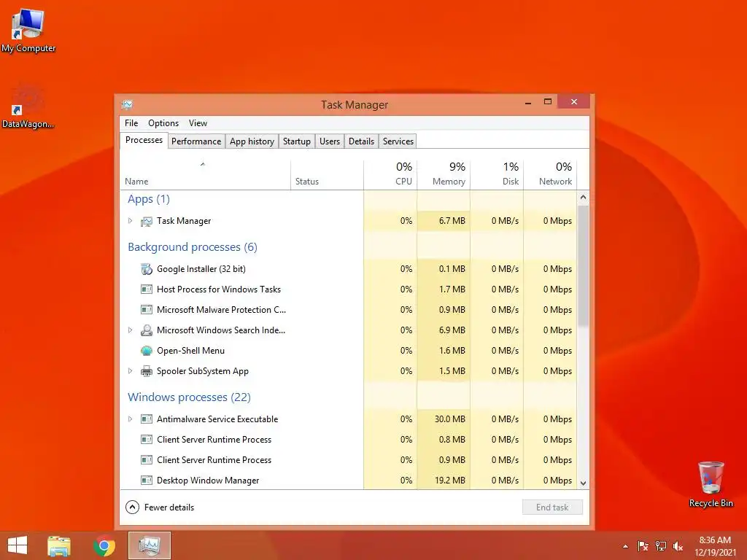Screen dimensions: 747x560
Task: Click the Host Process for Windows Tasks icon
Action: (147, 289)
